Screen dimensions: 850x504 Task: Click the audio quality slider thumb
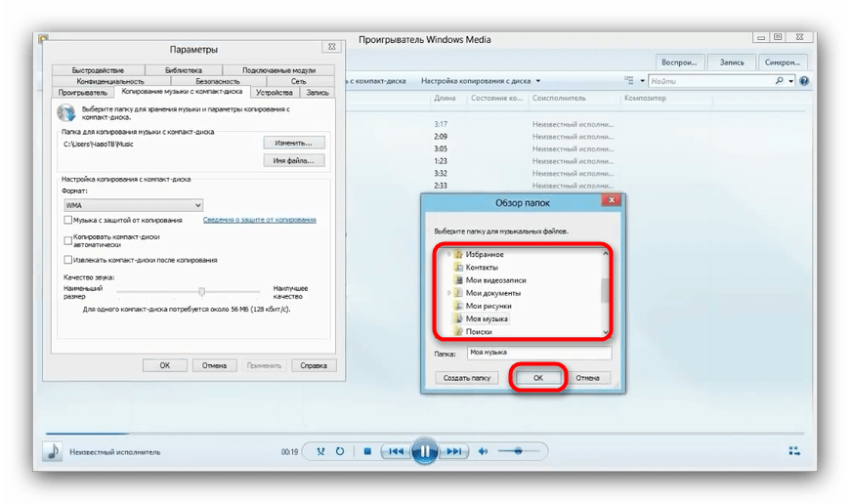(201, 292)
